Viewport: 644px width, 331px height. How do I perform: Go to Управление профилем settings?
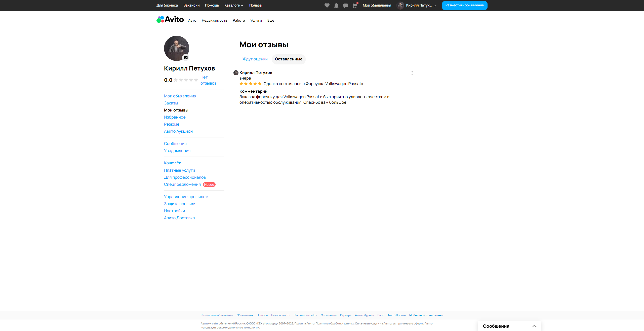coord(186,197)
